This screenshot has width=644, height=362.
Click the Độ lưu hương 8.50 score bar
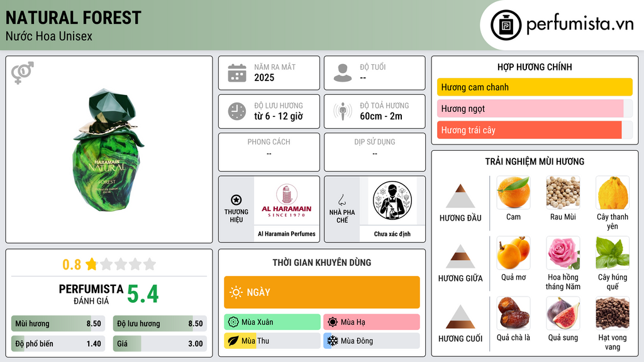point(160,324)
